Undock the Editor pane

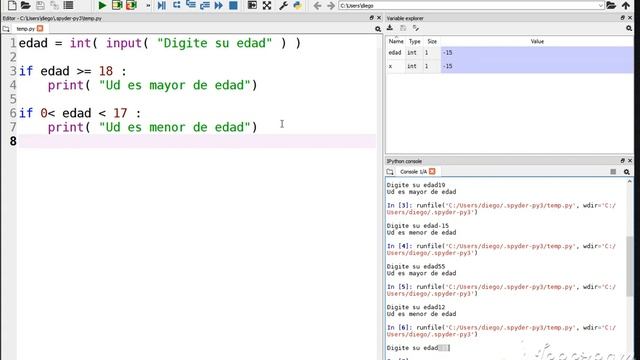(371, 18)
